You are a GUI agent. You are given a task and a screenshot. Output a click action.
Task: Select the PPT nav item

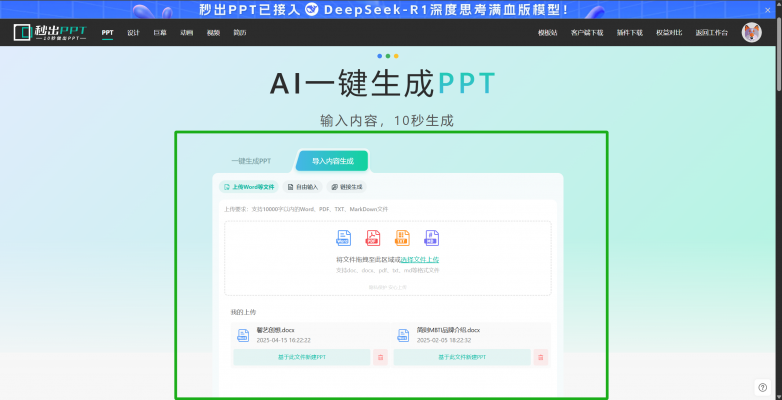click(x=107, y=33)
